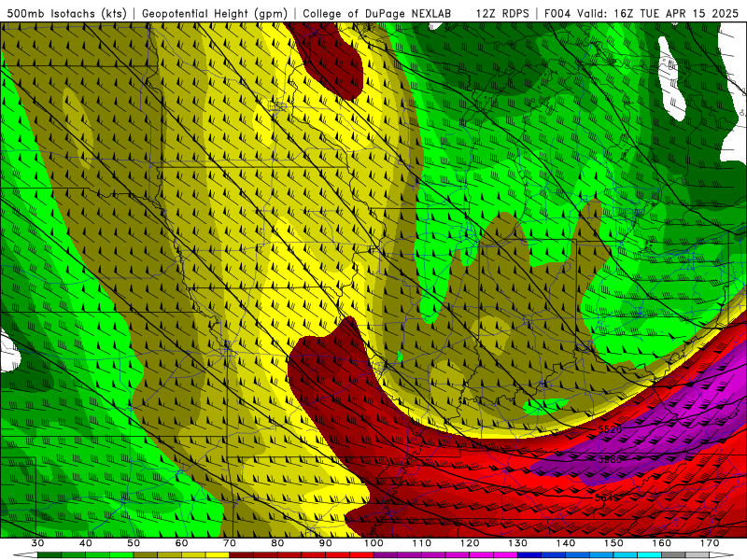This screenshot has height=560, width=747.
Task: Click the 5520 height contour label
Action: pos(611,429)
